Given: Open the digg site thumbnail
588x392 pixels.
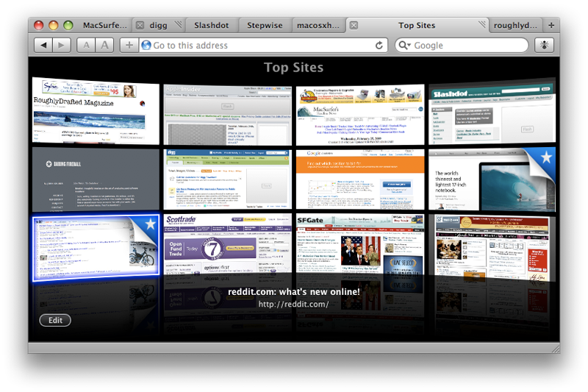Looking at the screenshot, I should click(228, 179).
